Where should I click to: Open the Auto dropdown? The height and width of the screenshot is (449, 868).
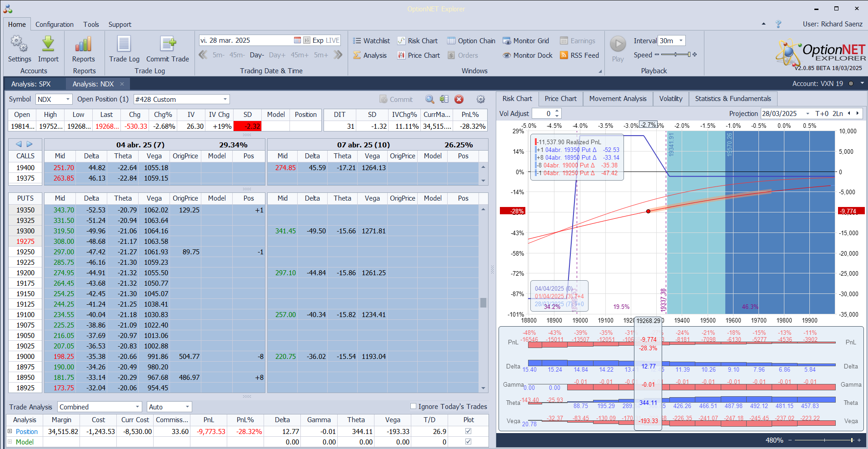point(187,407)
